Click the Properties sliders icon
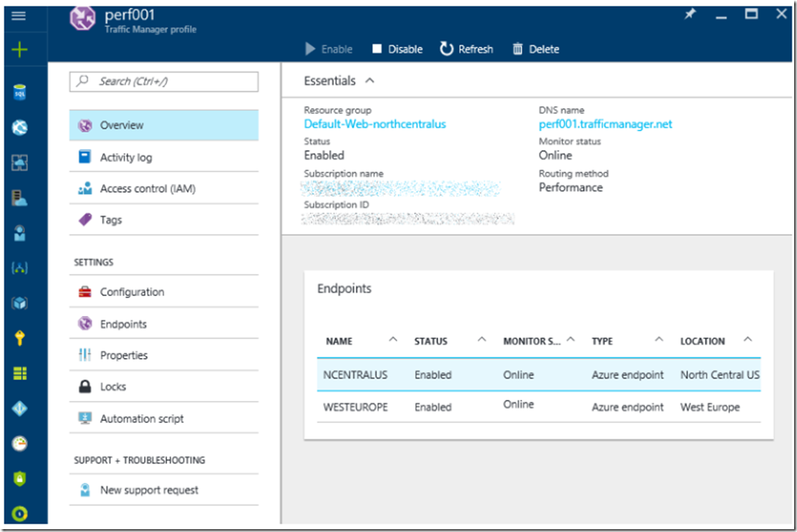Screen dimensions: 797x532 pyautogui.click(x=85, y=354)
